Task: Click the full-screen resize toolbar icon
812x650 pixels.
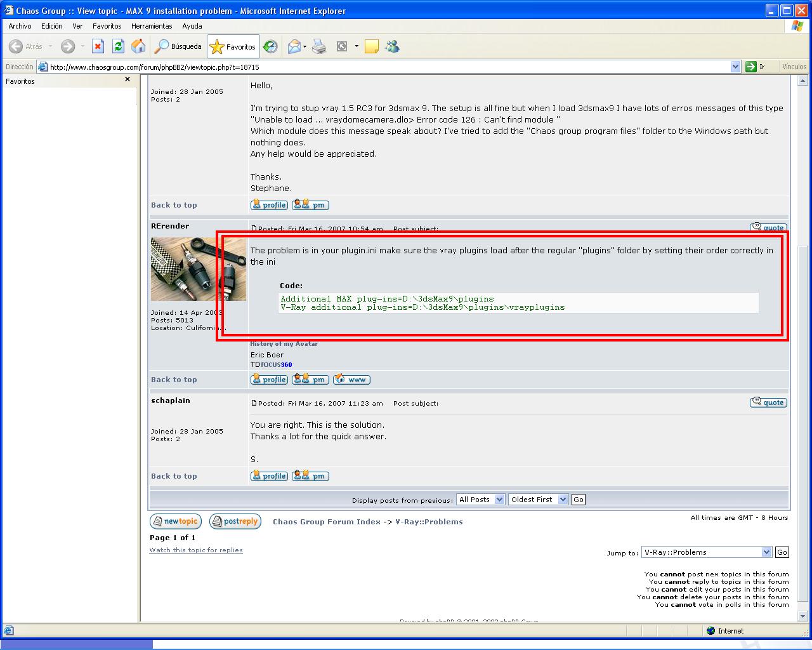Action: point(342,46)
